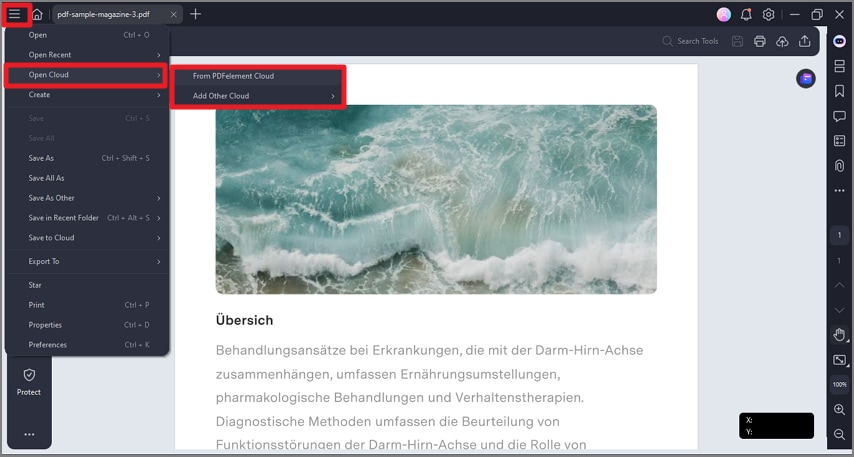854x457 pixels.
Task: Open the user account avatar
Action: tap(724, 15)
